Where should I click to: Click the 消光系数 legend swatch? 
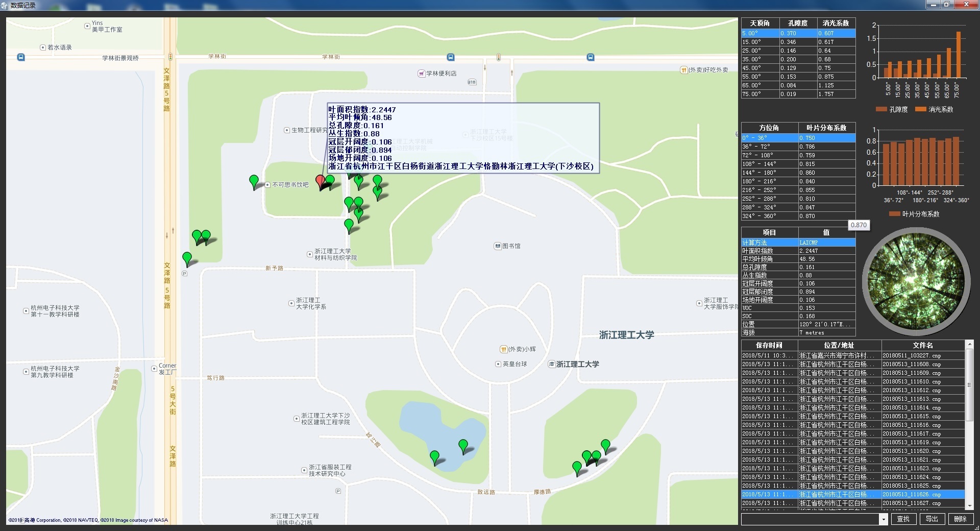(921, 109)
